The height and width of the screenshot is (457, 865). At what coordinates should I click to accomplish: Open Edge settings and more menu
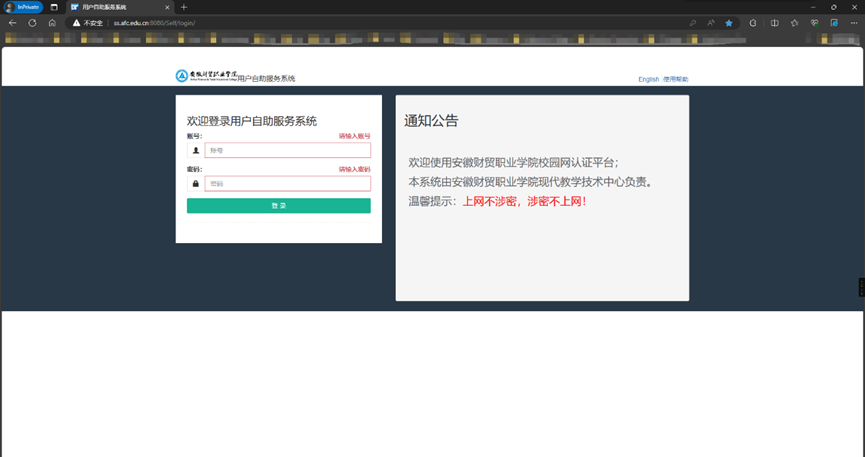click(x=853, y=23)
